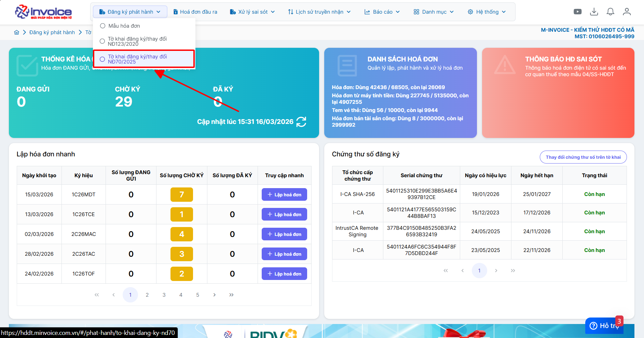644x338 pixels.
Task: Open the download icon in header
Action: (x=594, y=12)
